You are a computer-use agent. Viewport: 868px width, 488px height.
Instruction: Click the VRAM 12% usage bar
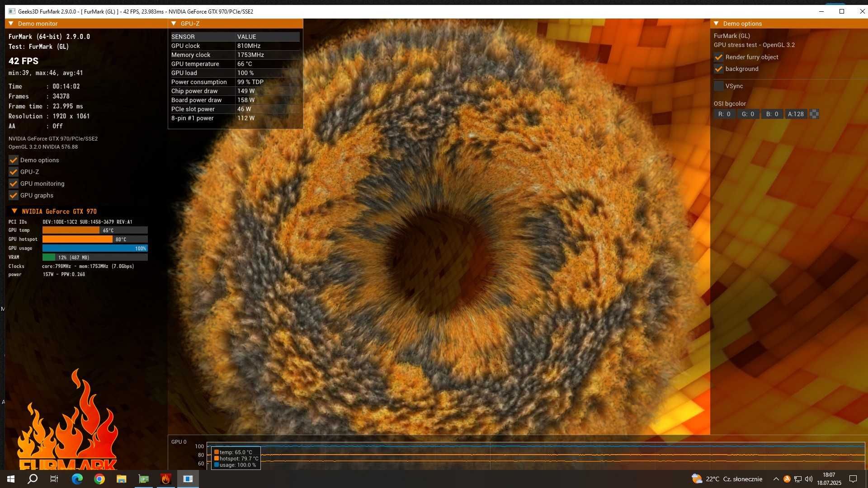[95, 257]
